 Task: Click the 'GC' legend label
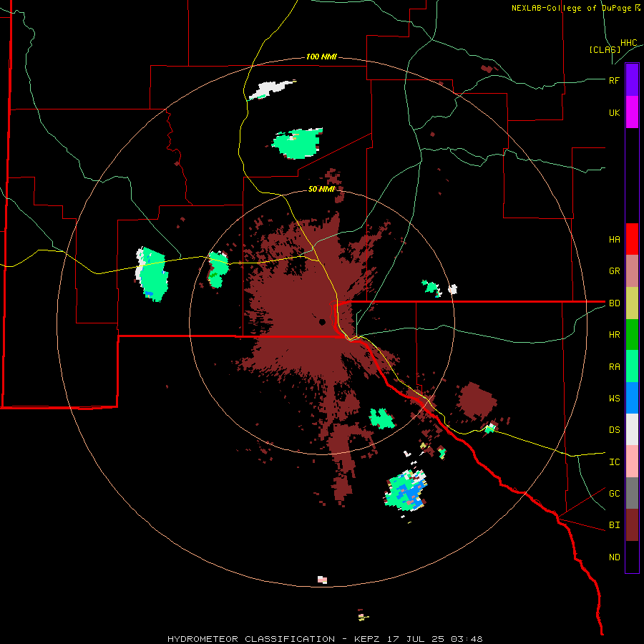click(614, 494)
